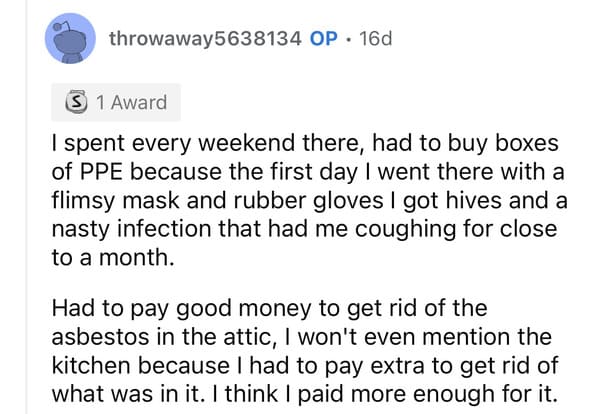Click the text 1 Award next to coin
The width and height of the screenshot is (599, 414).
pyautogui.click(x=131, y=102)
